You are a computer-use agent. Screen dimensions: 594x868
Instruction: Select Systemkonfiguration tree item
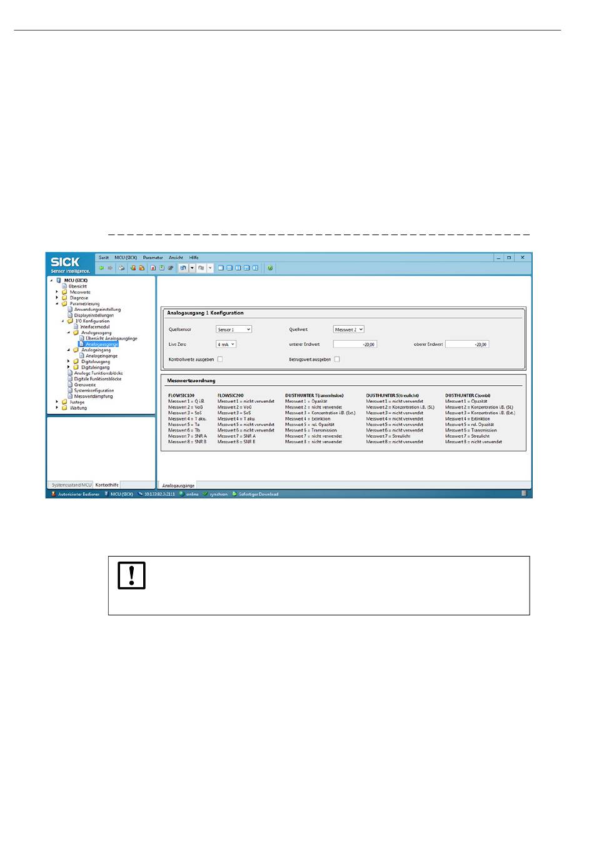click(94, 390)
